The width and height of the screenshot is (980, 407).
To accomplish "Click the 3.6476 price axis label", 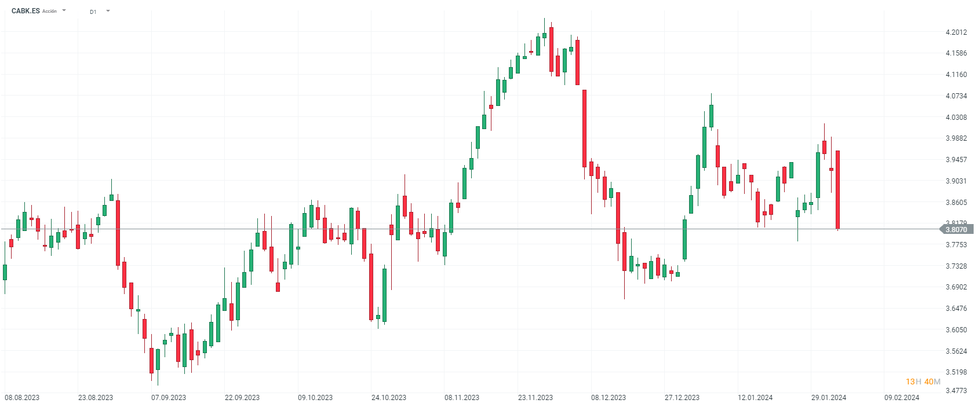I will (x=956, y=309).
